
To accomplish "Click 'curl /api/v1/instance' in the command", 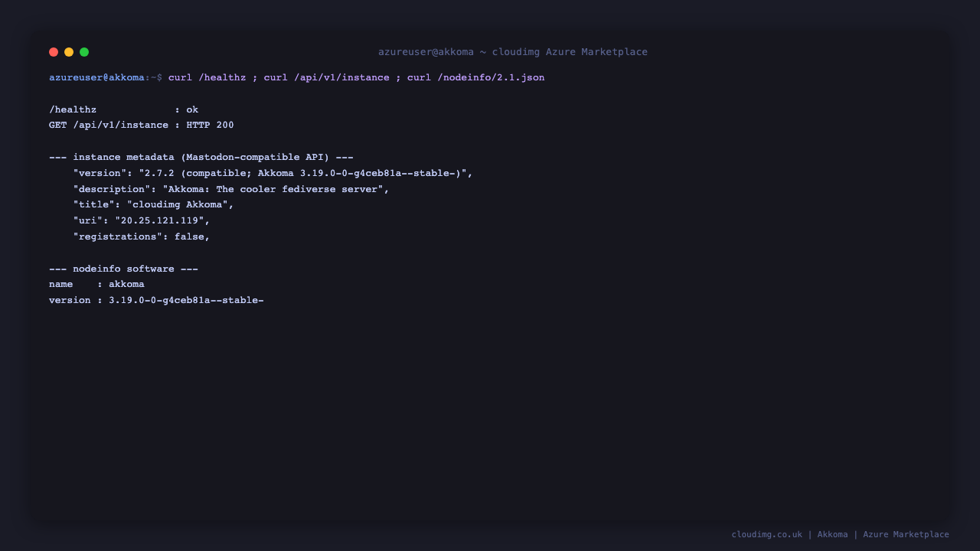I will (327, 77).
